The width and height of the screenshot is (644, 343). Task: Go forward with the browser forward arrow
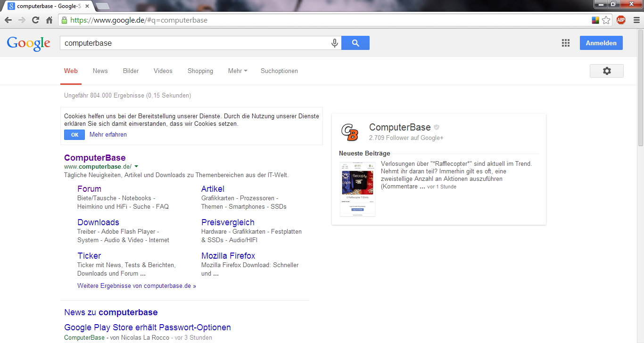pyautogui.click(x=22, y=20)
